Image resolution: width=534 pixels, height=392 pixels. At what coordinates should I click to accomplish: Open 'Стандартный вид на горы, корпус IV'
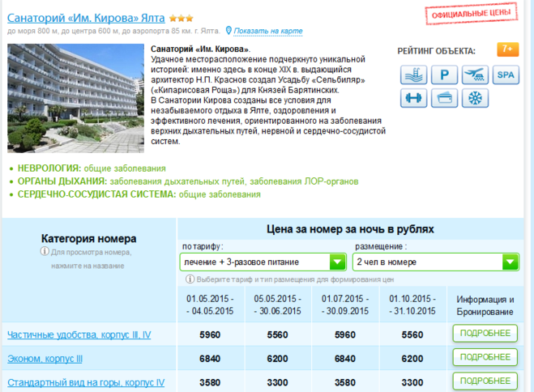(x=85, y=381)
